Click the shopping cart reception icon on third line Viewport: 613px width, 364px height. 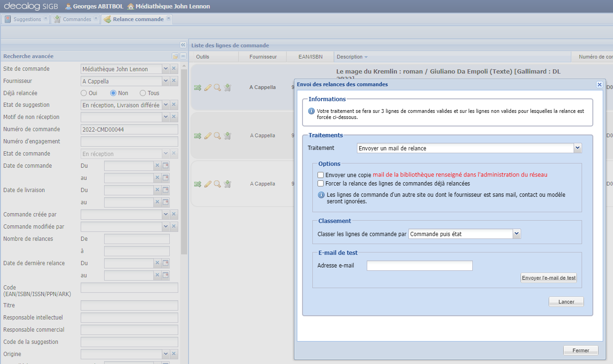(x=227, y=184)
